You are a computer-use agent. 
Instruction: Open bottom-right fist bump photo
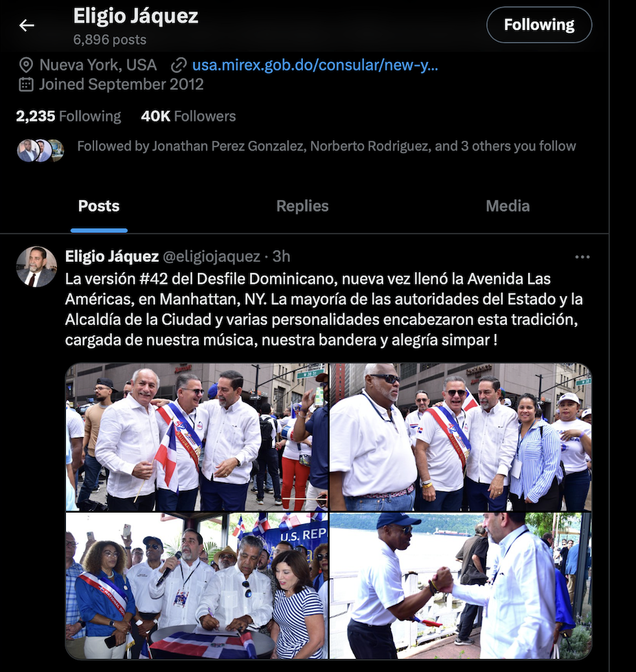tap(461, 585)
